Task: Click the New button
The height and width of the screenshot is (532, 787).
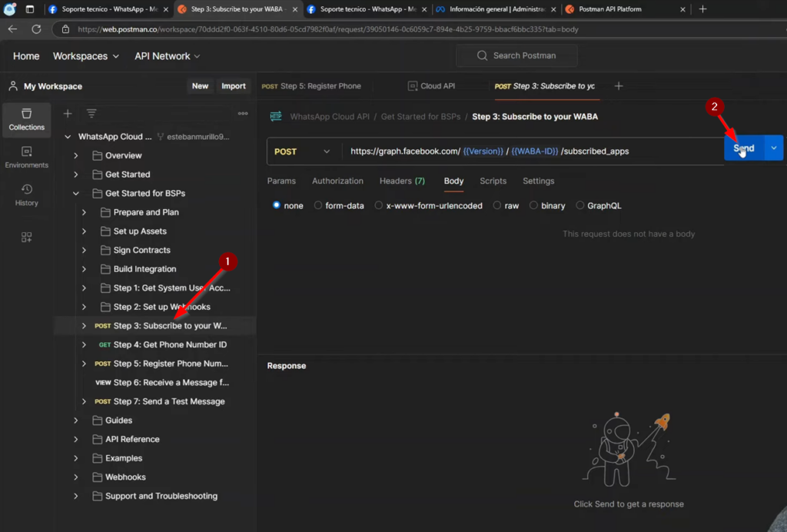Action: point(200,86)
